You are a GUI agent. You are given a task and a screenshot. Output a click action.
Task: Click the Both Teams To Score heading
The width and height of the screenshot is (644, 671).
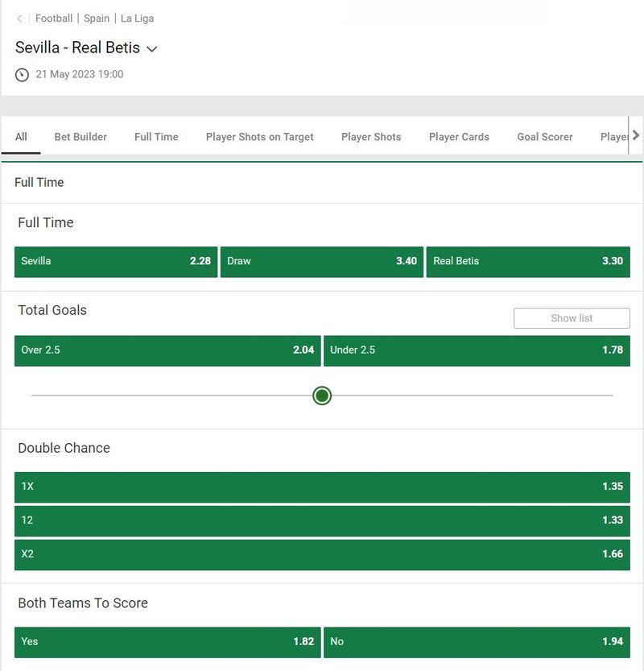(83, 603)
